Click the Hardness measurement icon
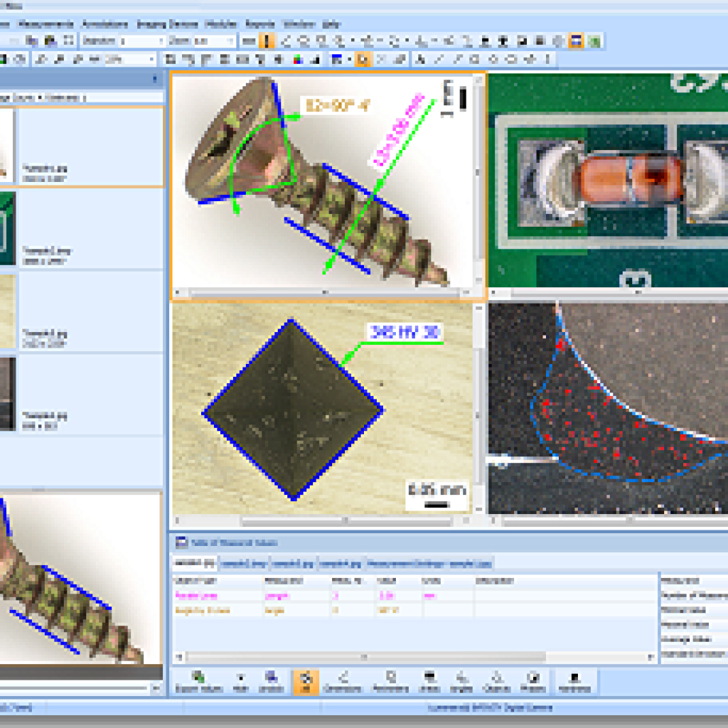728x728 pixels. [x=573, y=681]
